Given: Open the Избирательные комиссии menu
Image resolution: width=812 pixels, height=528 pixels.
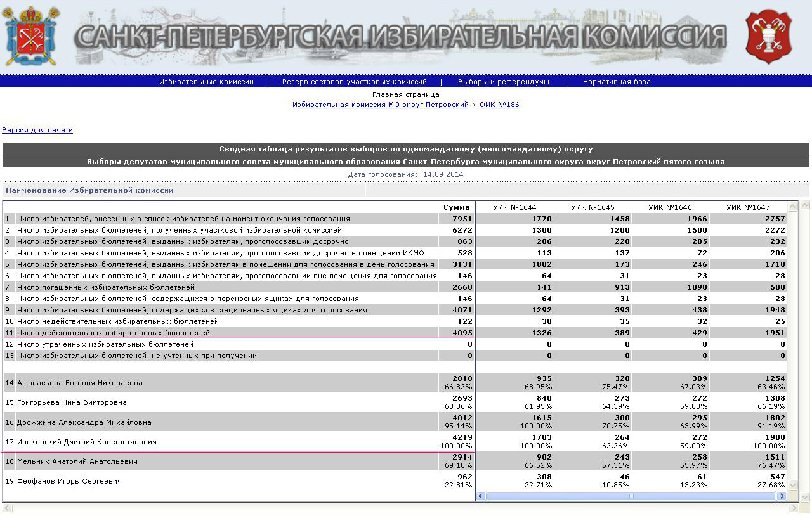Looking at the screenshot, I should [x=206, y=82].
